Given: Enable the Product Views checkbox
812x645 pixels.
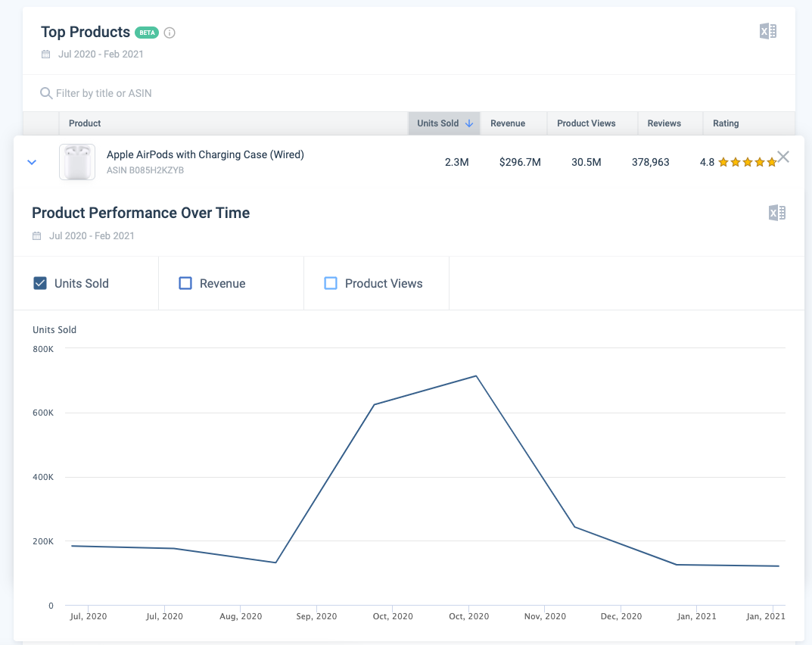Looking at the screenshot, I should pyautogui.click(x=331, y=283).
